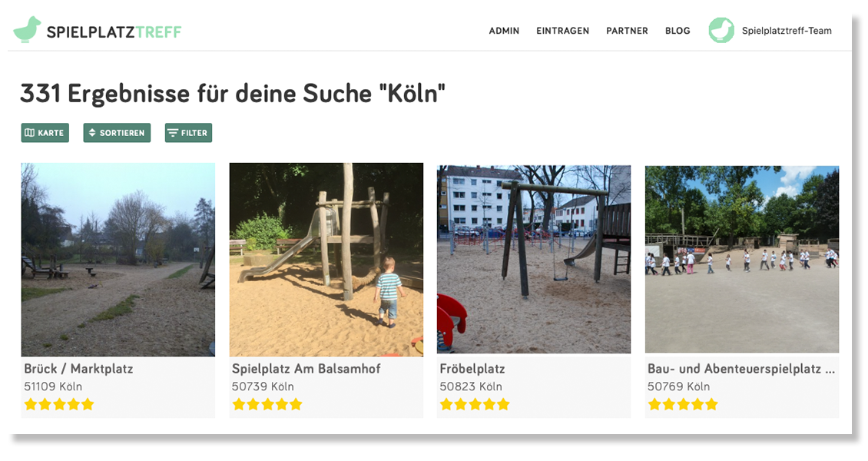The height and width of the screenshot is (461, 868).
Task: Open the Sortieren dropdown
Action: [x=117, y=133]
